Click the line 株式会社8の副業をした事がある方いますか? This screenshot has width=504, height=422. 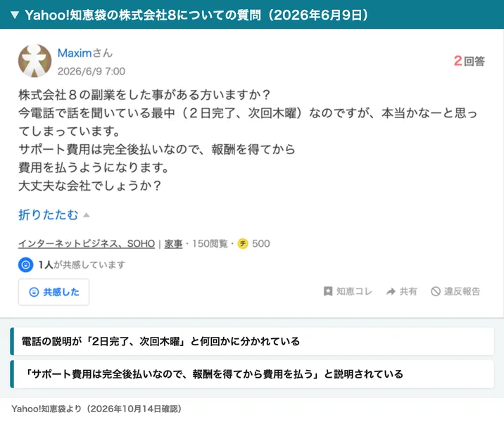[x=144, y=95]
